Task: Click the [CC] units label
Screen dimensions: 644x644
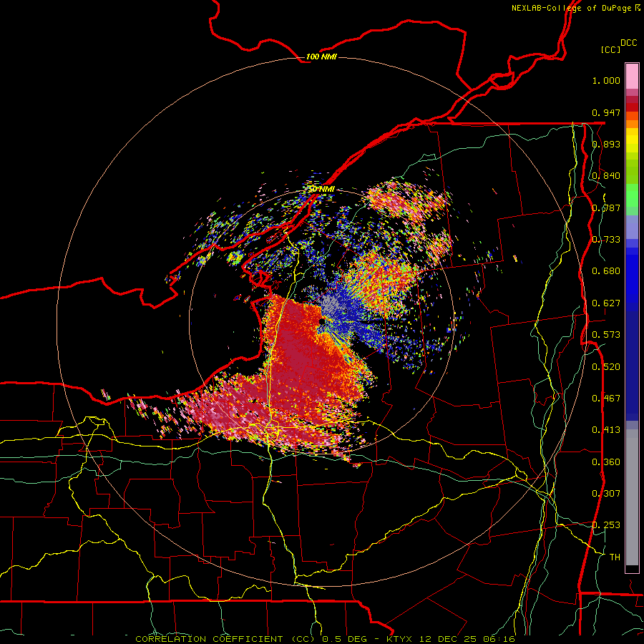Action: (x=610, y=49)
